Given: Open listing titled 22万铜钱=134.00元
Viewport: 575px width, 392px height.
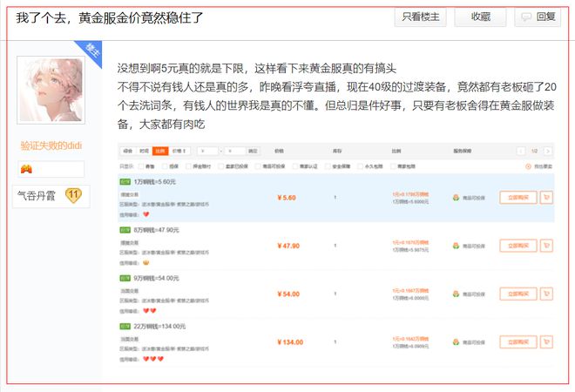Looking at the screenshot, I should (159, 327).
